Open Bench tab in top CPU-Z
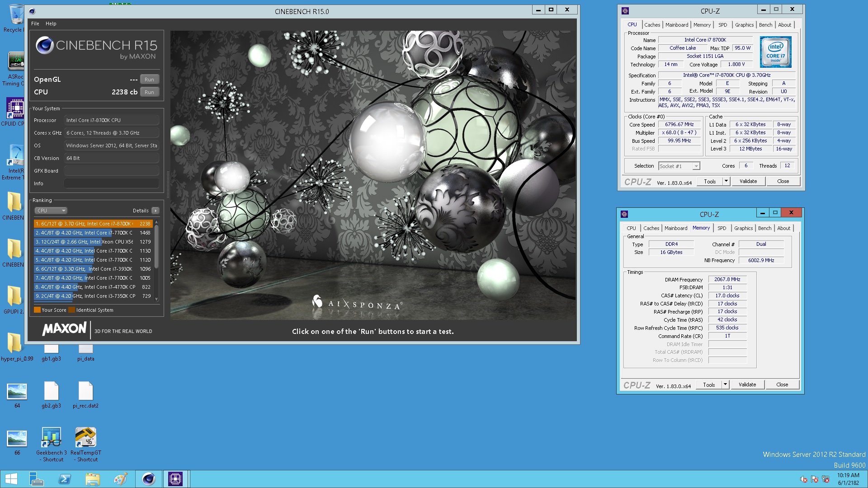Screen dimensions: 868x488 click(x=765, y=25)
